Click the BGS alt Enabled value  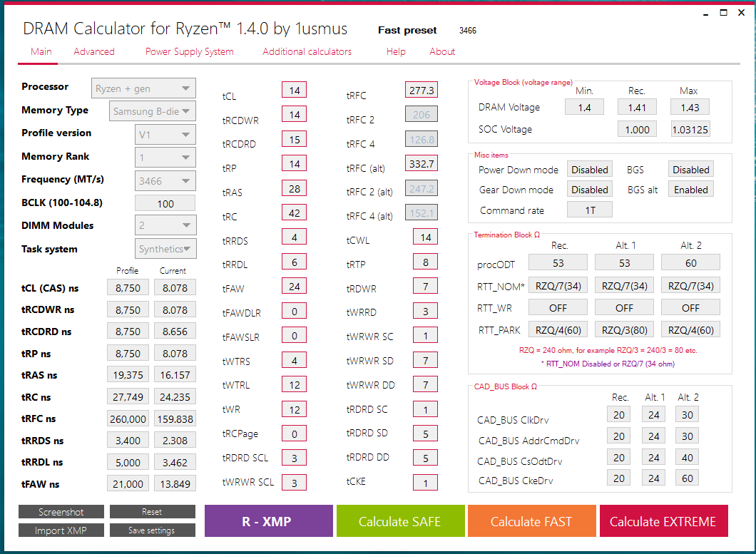(x=691, y=190)
